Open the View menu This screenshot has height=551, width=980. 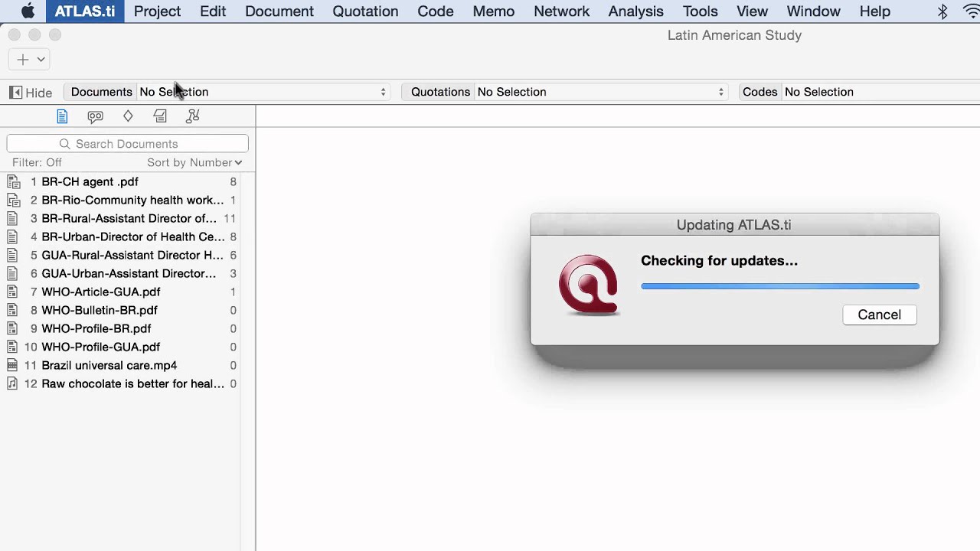[x=753, y=11]
